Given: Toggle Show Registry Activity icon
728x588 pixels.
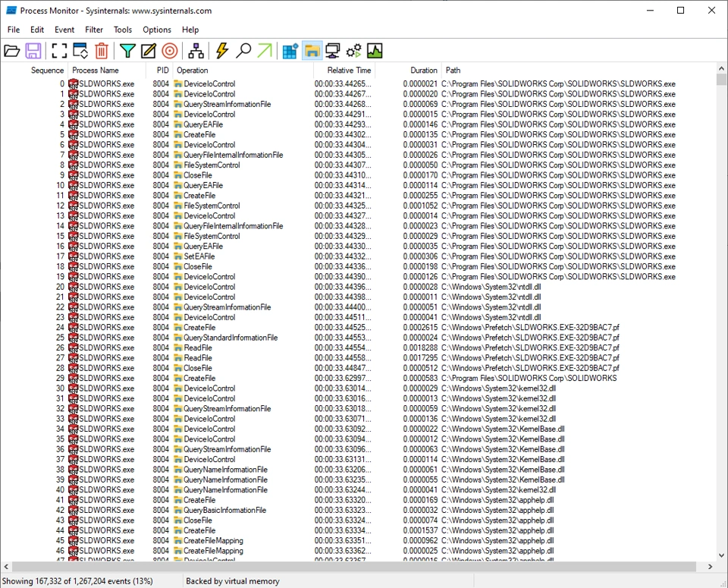Looking at the screenshot, I should coord(290,51).
